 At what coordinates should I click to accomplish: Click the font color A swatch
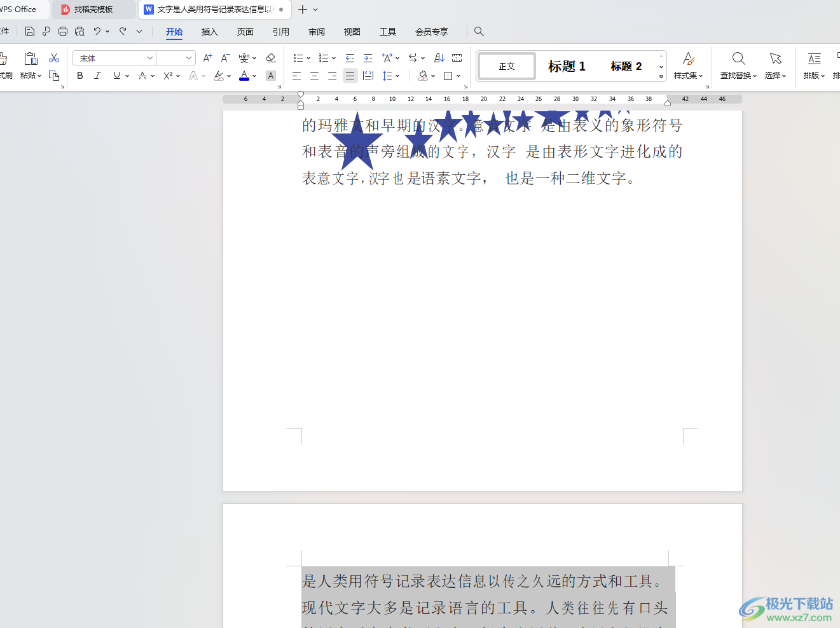pyautogui.click(x=244, y=76)
